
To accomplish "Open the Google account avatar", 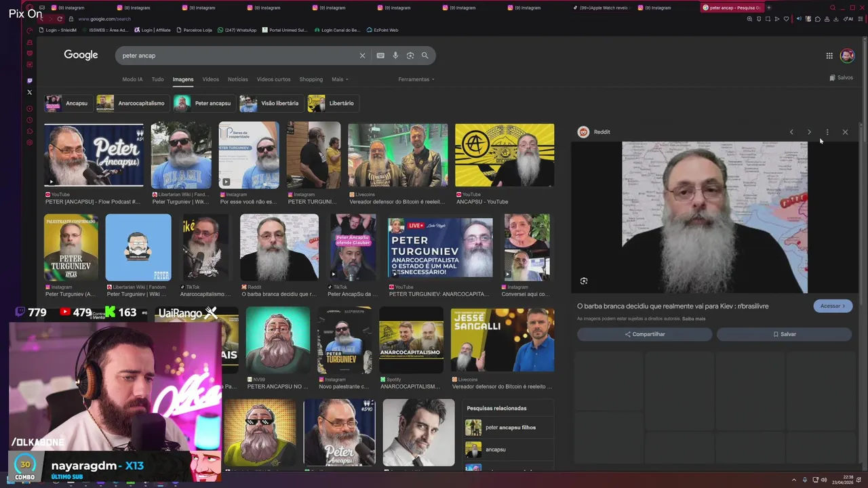I will (x=847, y=56).
